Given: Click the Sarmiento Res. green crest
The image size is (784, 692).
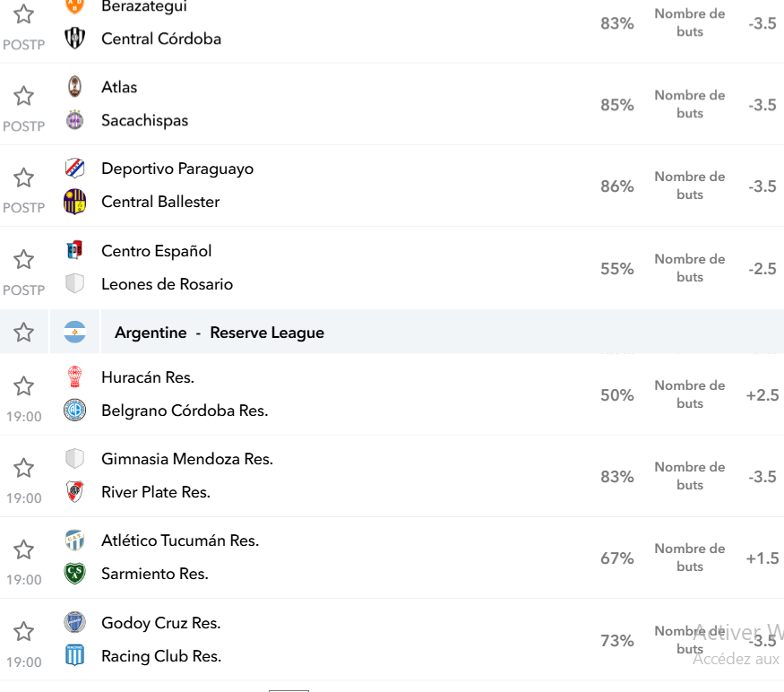Looking at the screenshot, I should pos(75,574).
